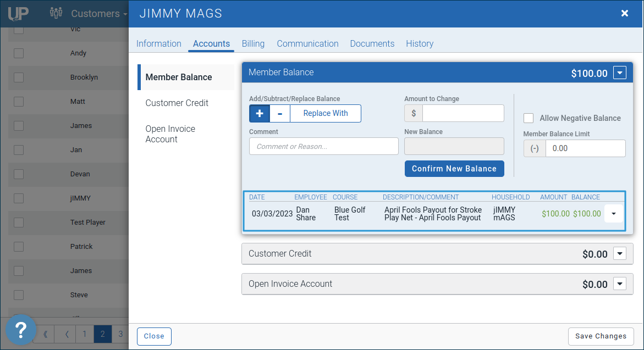The width and height of the screenshot is (644, 350).
Task: Click the Blue Golf Test course cell
Action: click(x=350, y=214)
